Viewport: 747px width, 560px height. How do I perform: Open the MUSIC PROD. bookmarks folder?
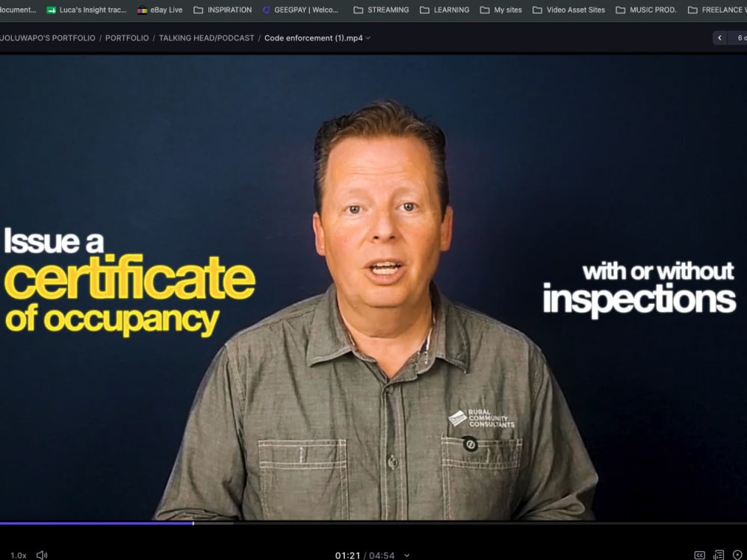click(646, 10)
